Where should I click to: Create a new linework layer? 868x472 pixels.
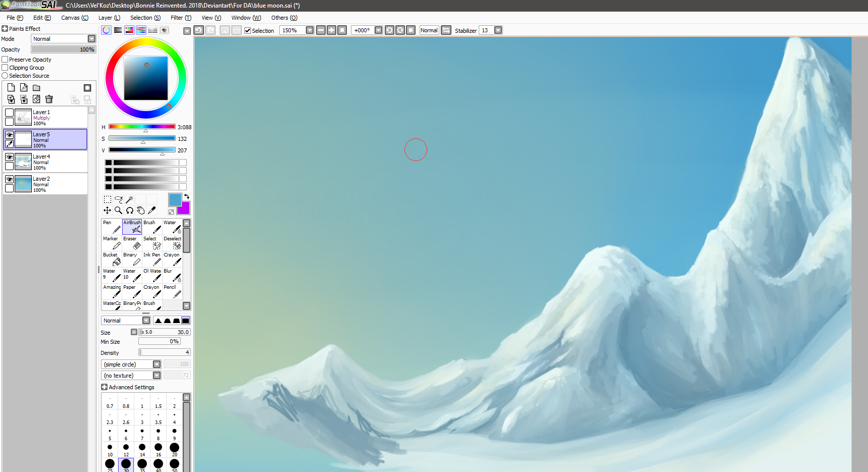pyautogui.click(x=24, y=87)
